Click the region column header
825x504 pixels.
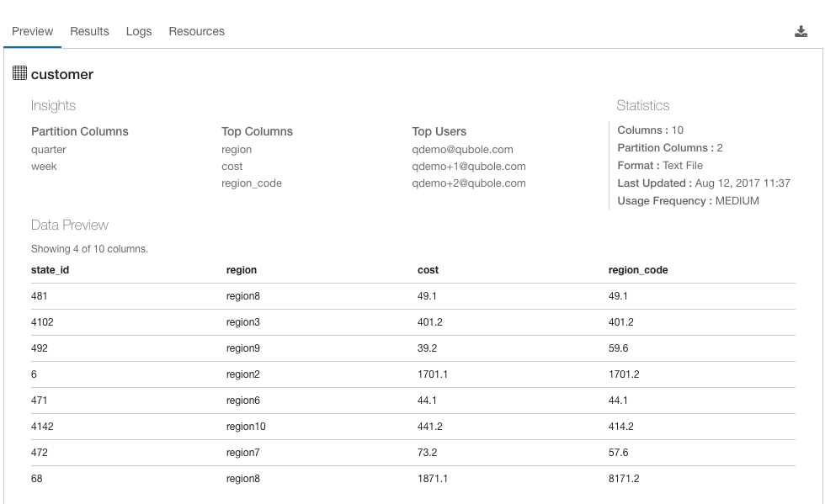[x=242, y=270]
